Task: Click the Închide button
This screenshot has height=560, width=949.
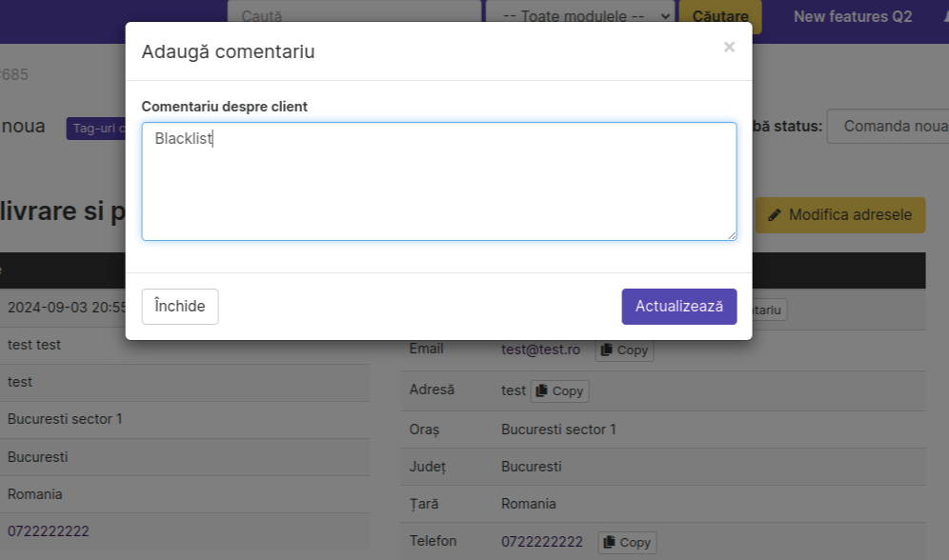Action: tap(180, 307)
